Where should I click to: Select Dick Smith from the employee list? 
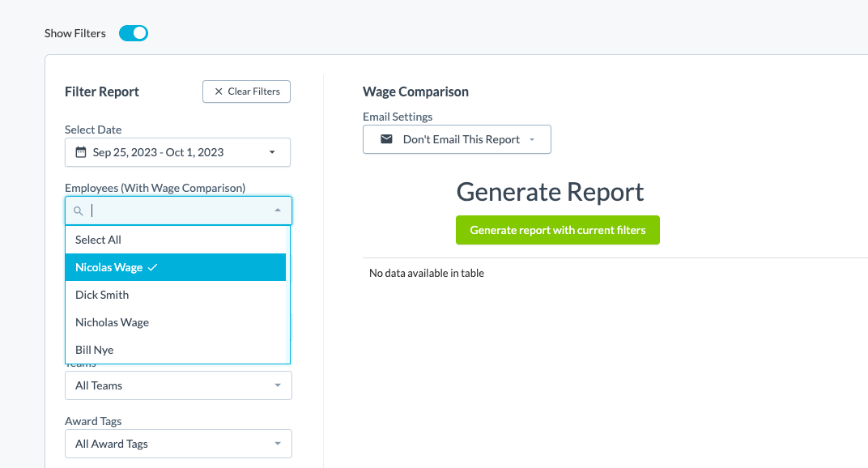click(102, 295)
